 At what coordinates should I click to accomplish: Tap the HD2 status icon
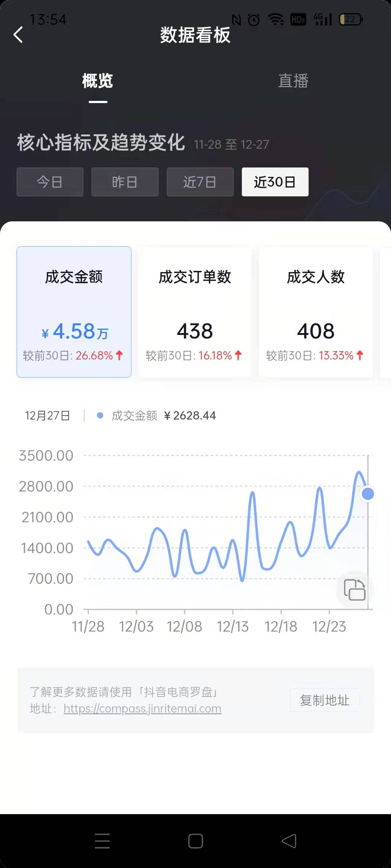[298, 20]
